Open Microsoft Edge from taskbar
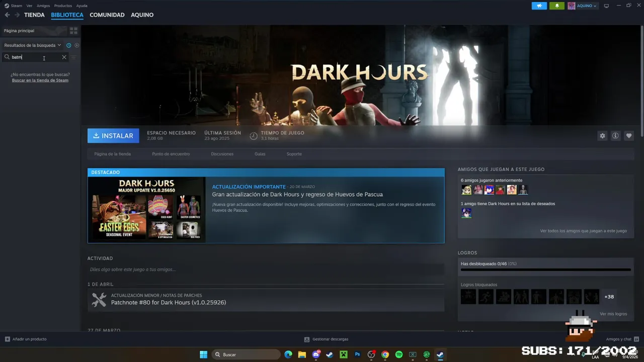This screenshot has height=362, width=644. click(x=288, y=354)
